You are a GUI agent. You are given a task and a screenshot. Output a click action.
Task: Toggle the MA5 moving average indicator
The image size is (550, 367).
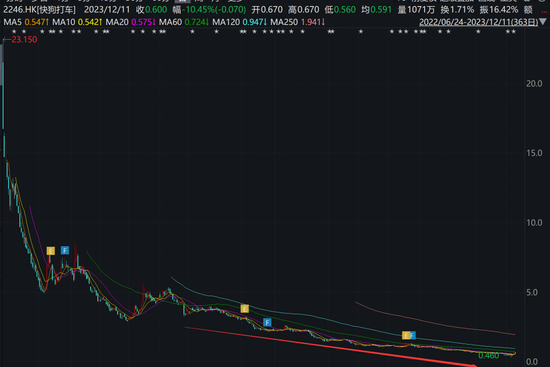tap(12, 22)
